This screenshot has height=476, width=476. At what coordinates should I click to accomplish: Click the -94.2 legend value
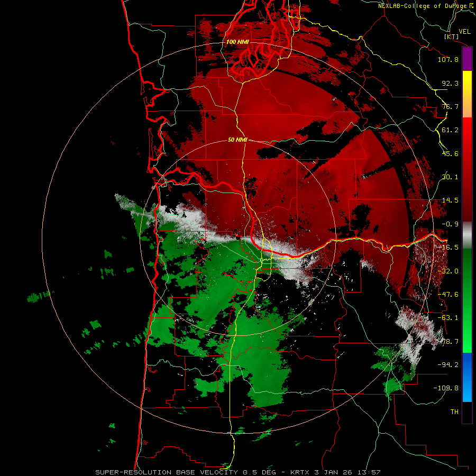(448, 365)
